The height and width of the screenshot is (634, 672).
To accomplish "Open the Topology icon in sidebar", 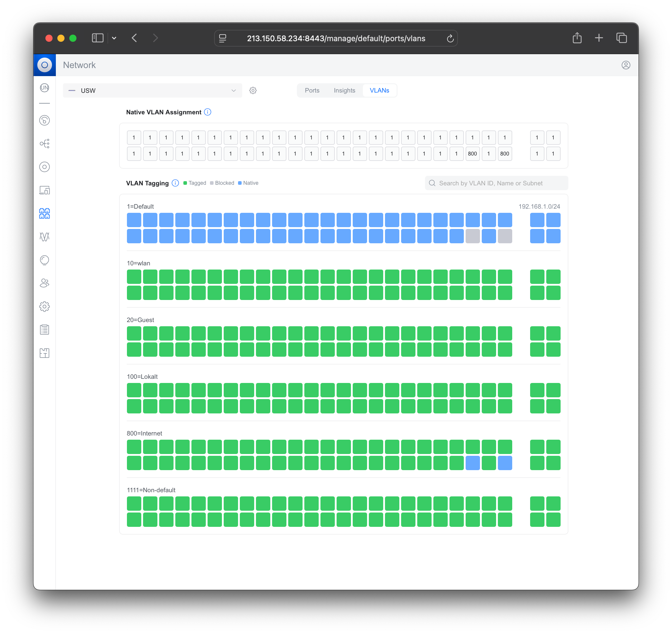I will click(44, 144).
